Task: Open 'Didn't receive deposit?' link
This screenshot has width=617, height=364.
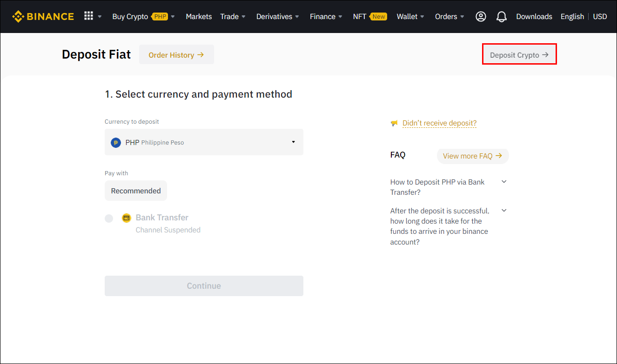Action: coord(439,123)
